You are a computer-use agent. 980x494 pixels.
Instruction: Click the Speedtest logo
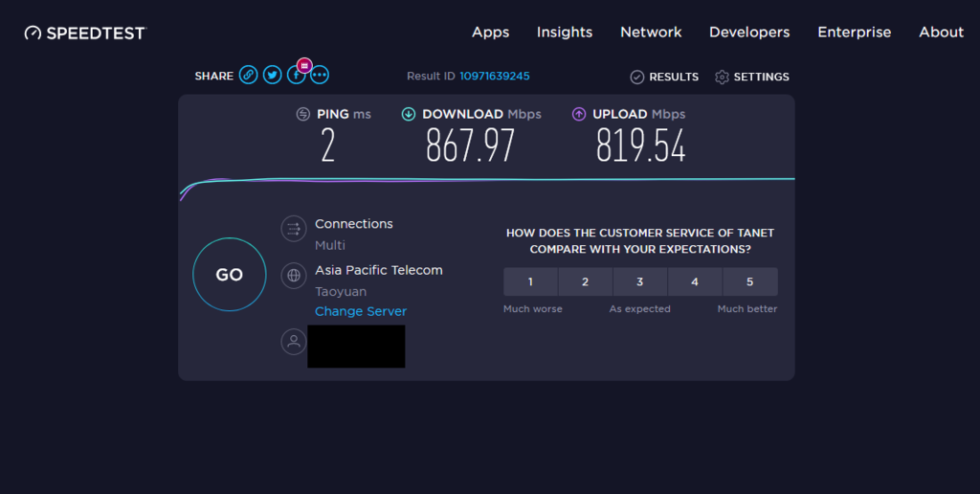pyautogui.click(x=85, y=34)
